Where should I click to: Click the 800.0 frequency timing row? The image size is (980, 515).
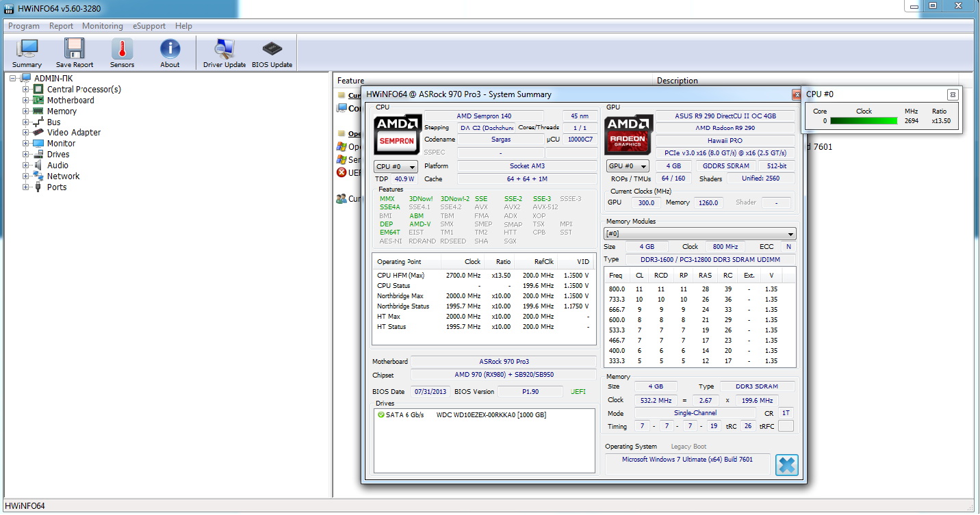(x=700, y=289)
